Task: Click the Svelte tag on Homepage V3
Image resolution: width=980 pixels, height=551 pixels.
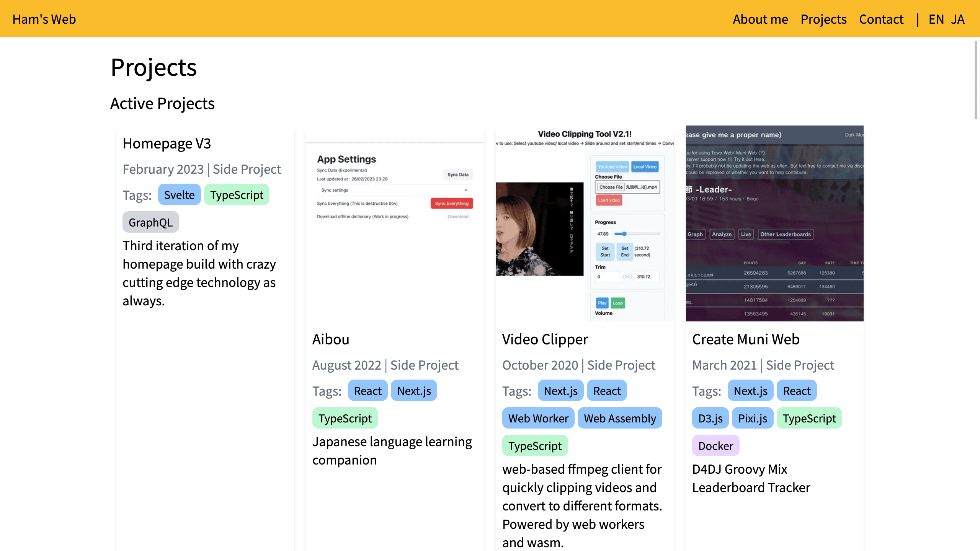Action: tap(179, 195)
